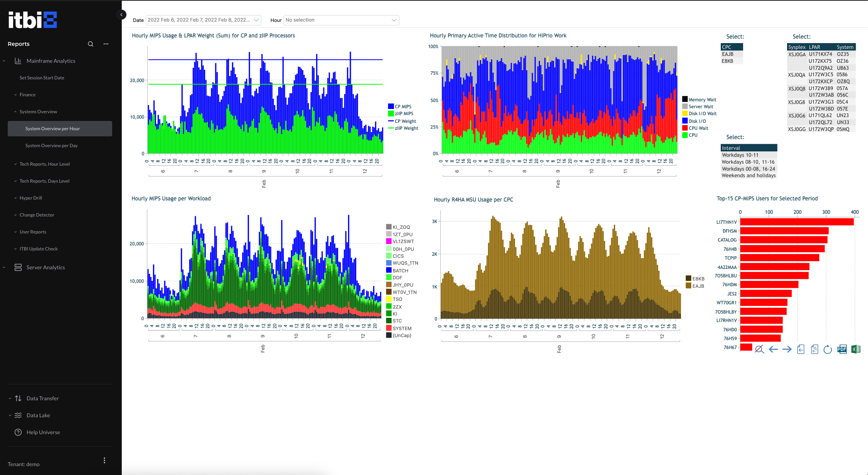Click the refresh circular arrow icon
The height and width of the screenshot is (475, 868).
point(828,349)
